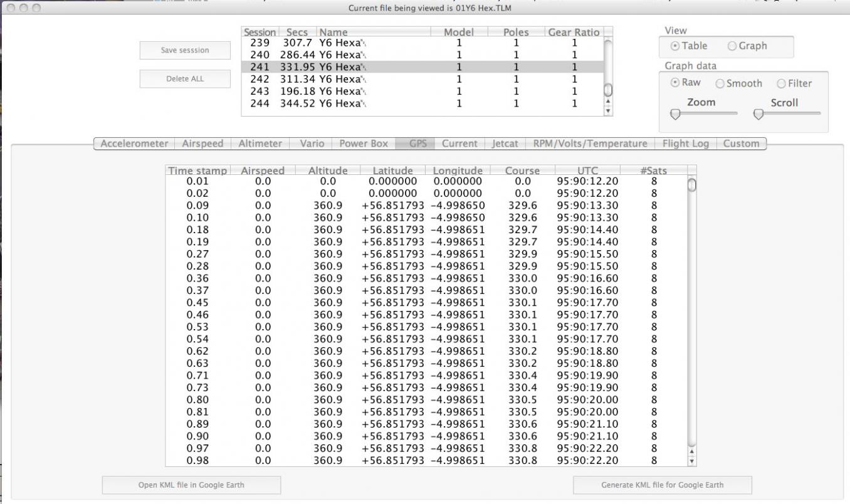Click the GPS table scroll down arrow
The width and height of the screenshot is (850, 504).
692,461
